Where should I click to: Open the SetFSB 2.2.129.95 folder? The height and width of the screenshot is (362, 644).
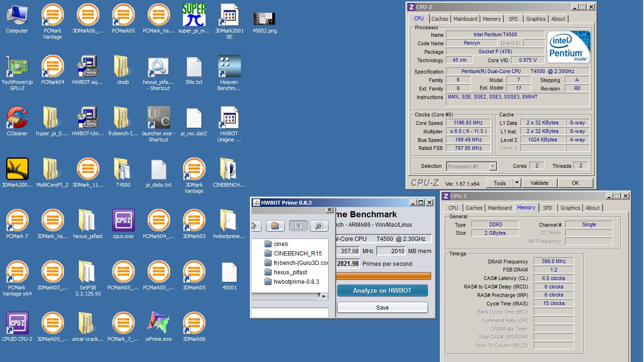pos(88,279)
